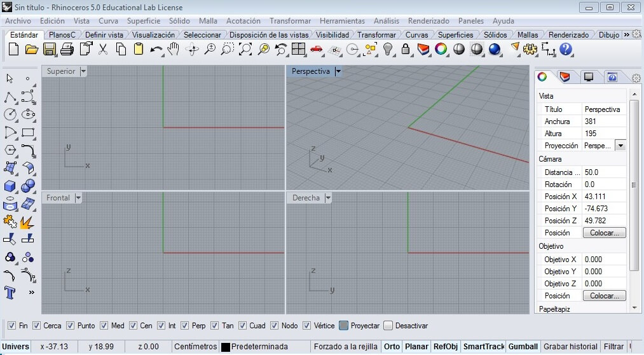Choose the Polyline tool in sidebar
This screenshot has width=644, height=355.
[x=10, y=97]
